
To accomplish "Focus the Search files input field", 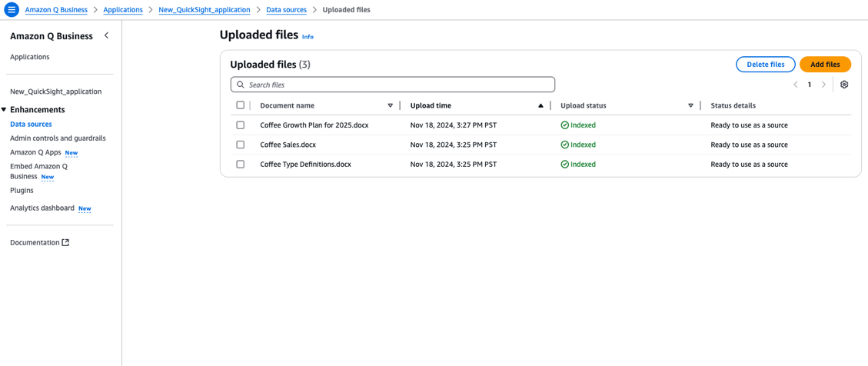I will click(x=392, y=85).
